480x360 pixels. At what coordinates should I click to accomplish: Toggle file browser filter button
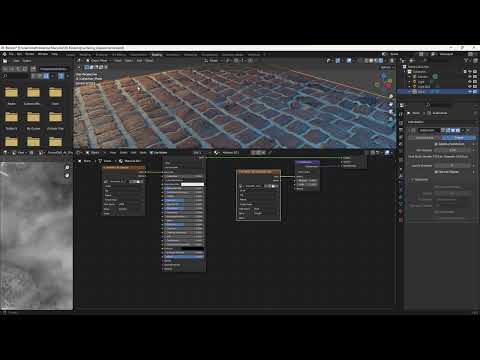pyautogui.click(x=61, y=76)
